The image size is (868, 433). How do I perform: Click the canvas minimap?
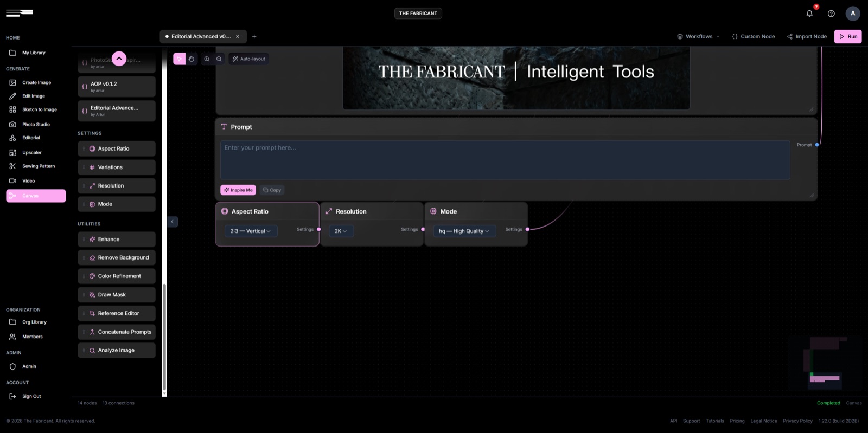point(825,363)
